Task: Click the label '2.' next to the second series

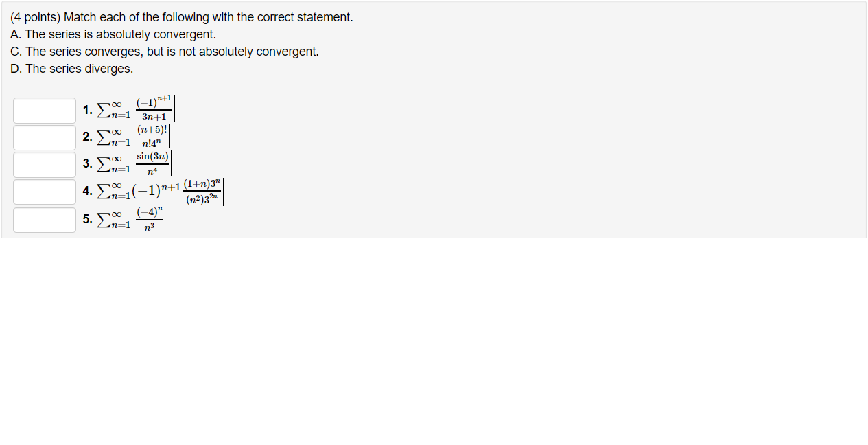Action: coord(86,137)
